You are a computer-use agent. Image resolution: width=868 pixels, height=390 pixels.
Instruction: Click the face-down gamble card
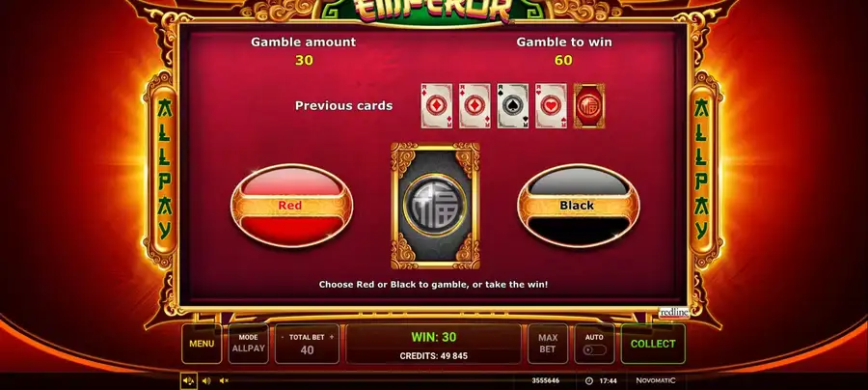pyautogui.click(x=435, y=206)
